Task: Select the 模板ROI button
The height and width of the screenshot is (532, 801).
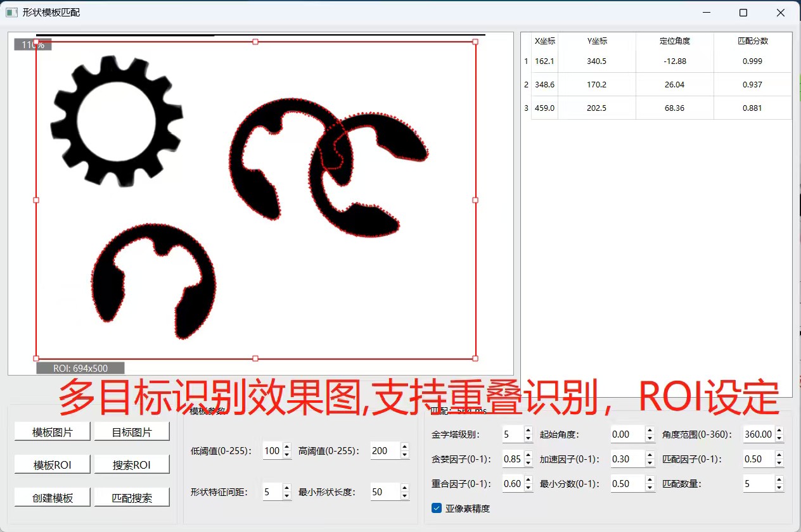Action: click(x=53, y=464)
